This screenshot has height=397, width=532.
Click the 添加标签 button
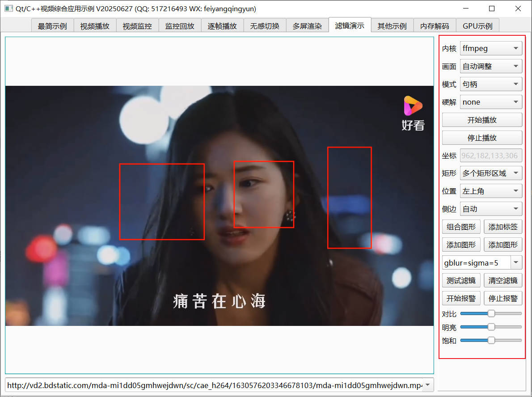point(503,227)
